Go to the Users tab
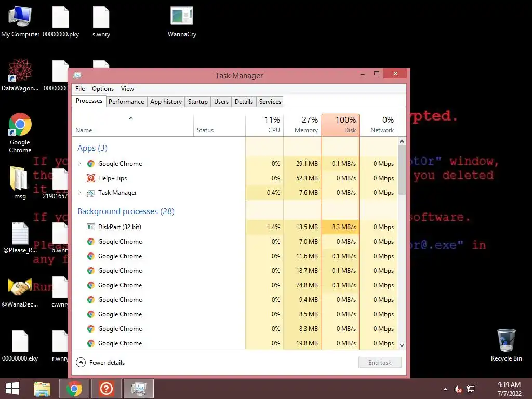 221,102
